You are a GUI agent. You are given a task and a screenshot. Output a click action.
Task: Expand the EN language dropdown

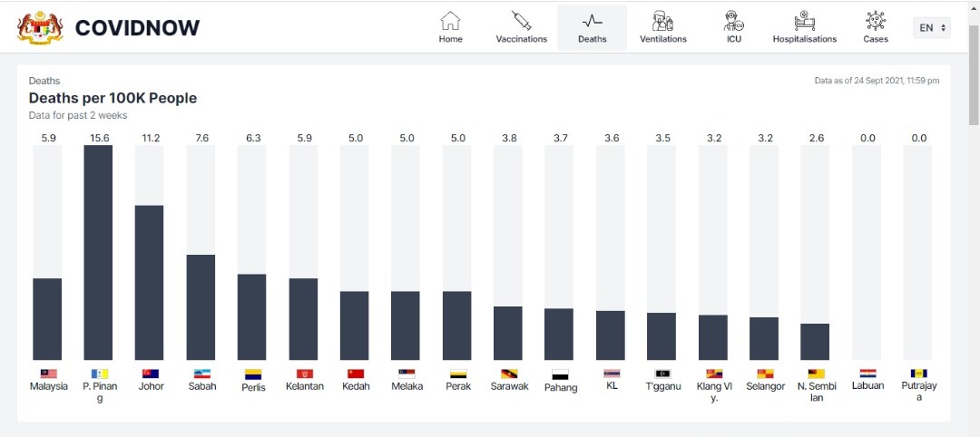tap(932, 27)
